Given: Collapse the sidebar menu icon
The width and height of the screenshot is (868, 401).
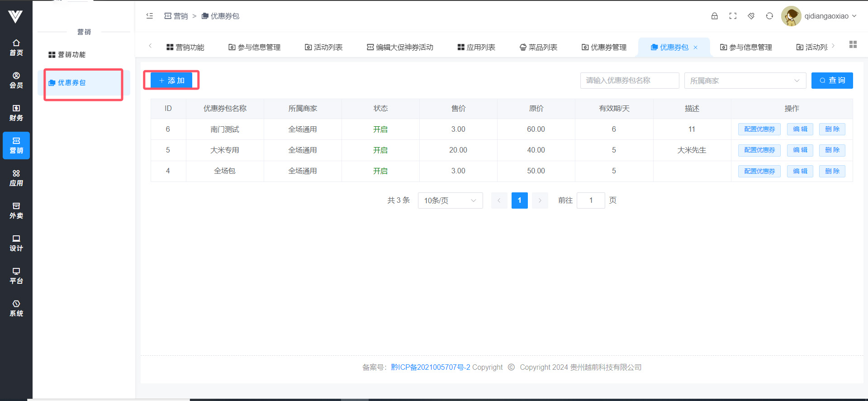Looking at the screenshot, I should click(150, 16).
